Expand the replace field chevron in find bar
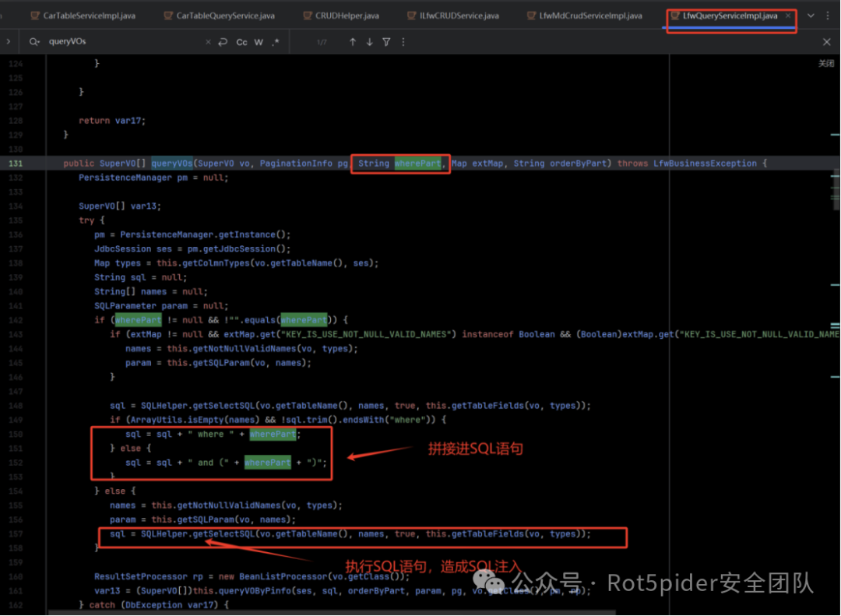This screenshot has width=841, height=616. coord(8,42)
